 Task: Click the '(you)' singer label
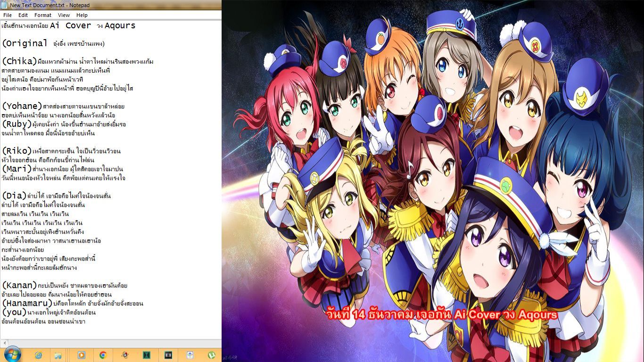pos(14,312)
